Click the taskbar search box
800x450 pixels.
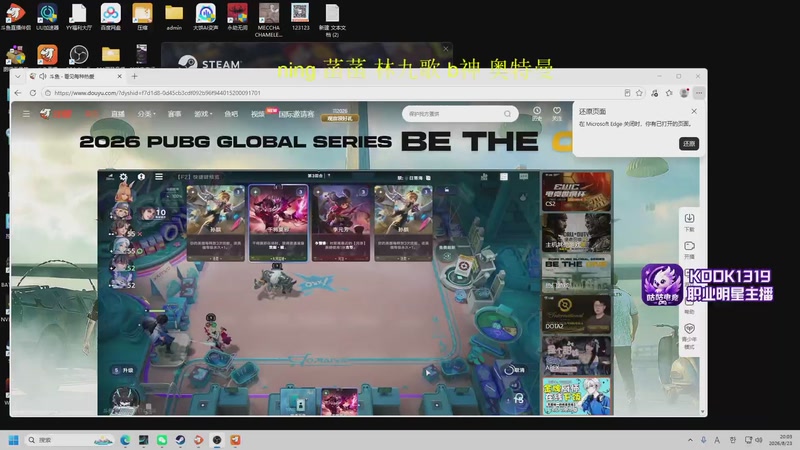pyautogui.click(x=70, y=440)
